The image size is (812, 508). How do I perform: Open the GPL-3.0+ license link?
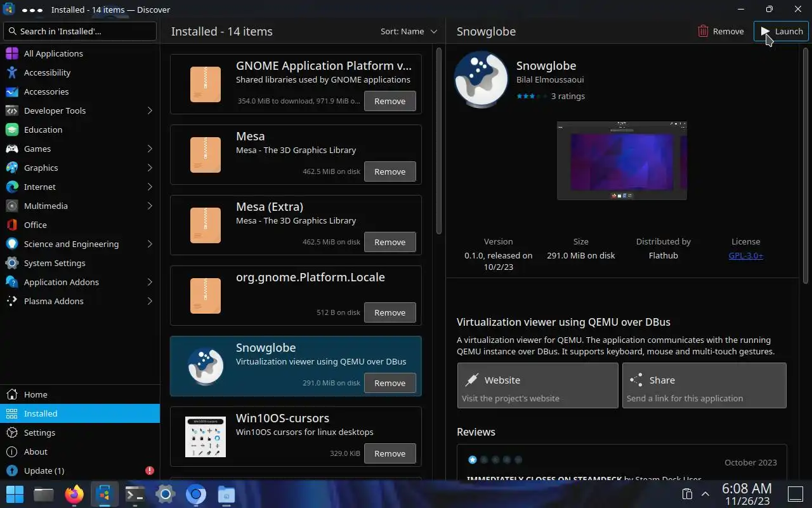(745, 255)
